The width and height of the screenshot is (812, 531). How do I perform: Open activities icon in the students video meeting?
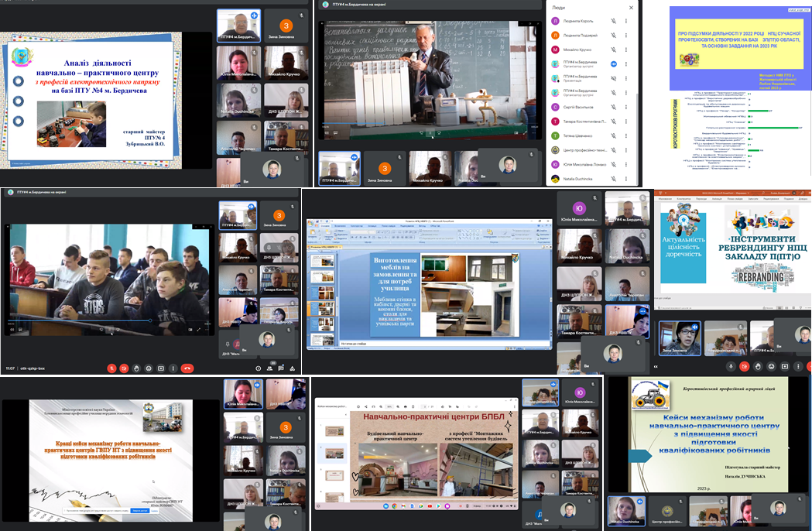point(294,368)
